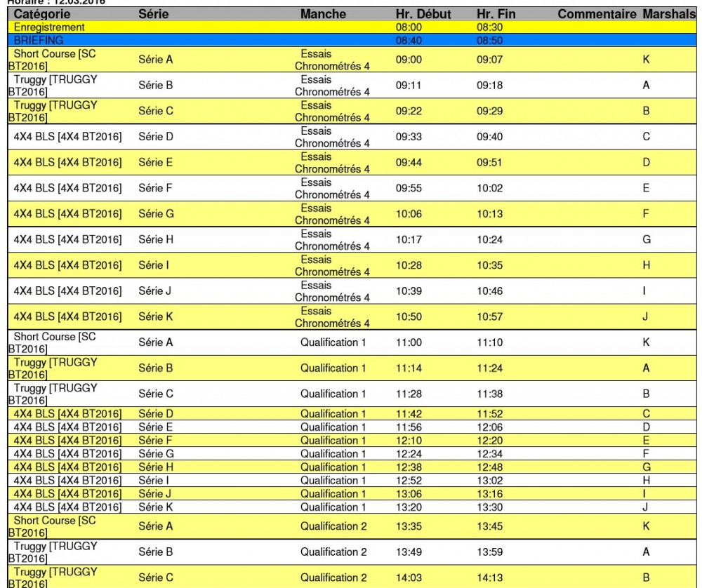Click the 09:55 start time
The image size is (702, 588).
click(409, 188)
